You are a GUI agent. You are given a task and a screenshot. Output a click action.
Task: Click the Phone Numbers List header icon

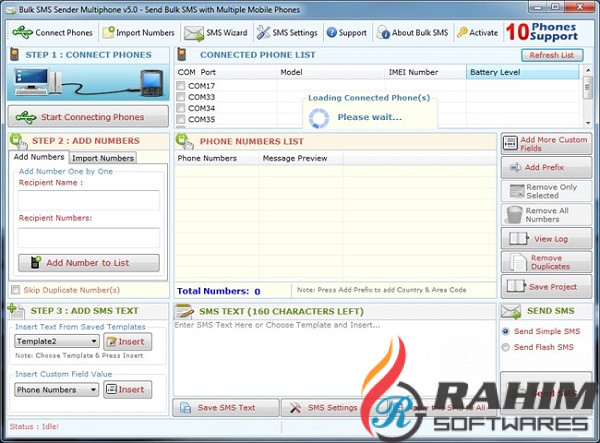pyautogui.click(x=184, y=142)
